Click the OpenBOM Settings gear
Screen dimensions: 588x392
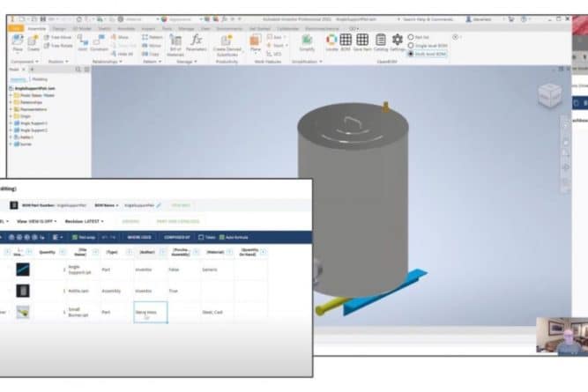(x=397, y=40)
